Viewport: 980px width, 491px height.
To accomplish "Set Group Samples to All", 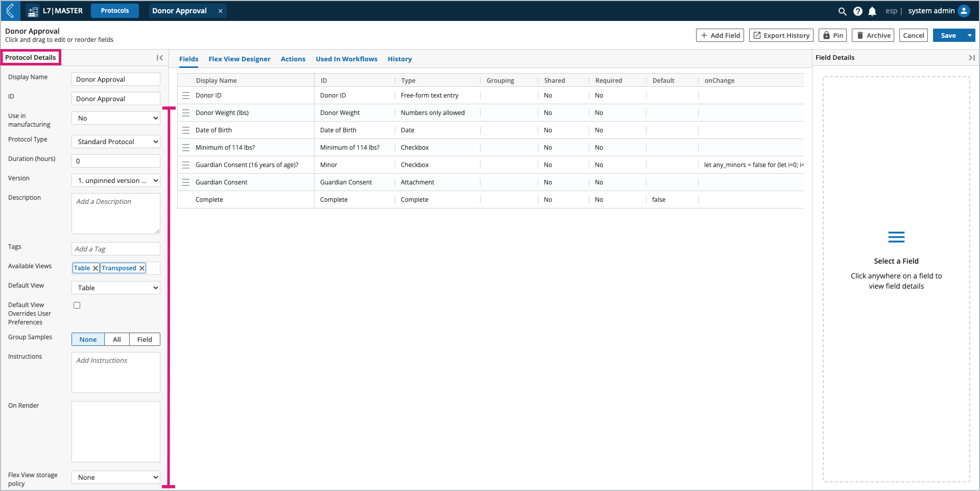I will click(117, 339).
